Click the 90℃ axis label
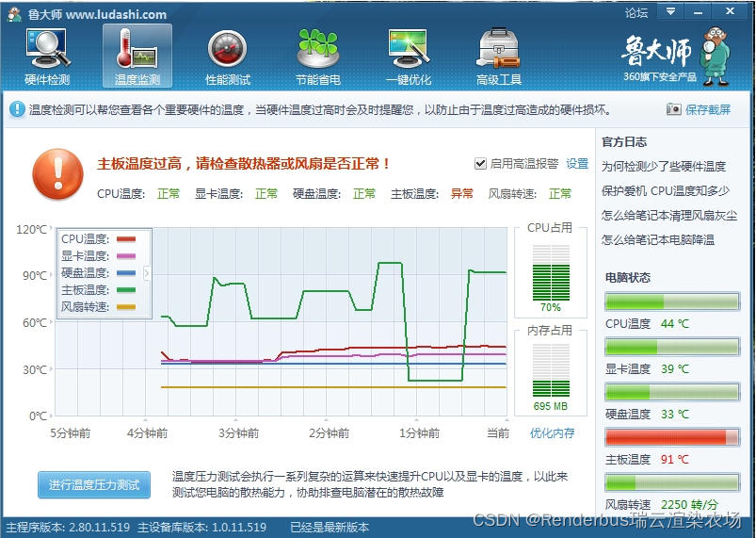The height and width of the screenshot is (538, 756). pos(35,275)
